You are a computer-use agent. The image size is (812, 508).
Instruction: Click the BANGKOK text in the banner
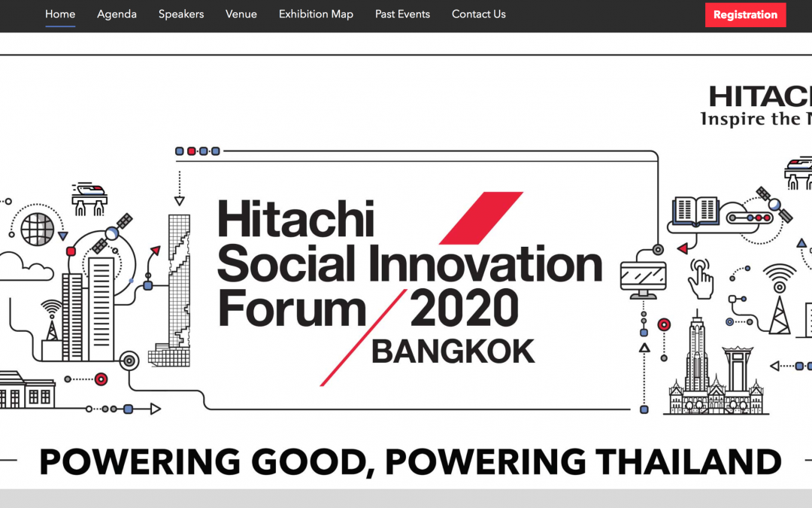coord(453,351)
